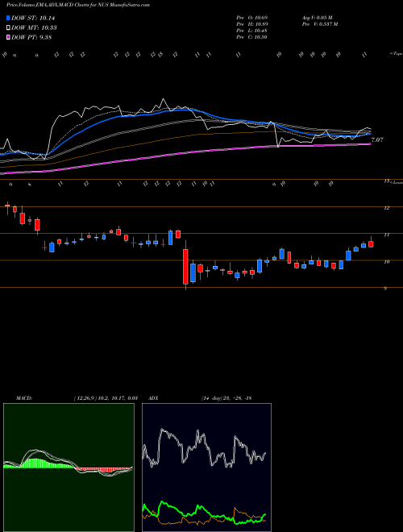Click the blue DOW ST legend swatch
Screen dimensions: 403x532
[x=8, y=18]
